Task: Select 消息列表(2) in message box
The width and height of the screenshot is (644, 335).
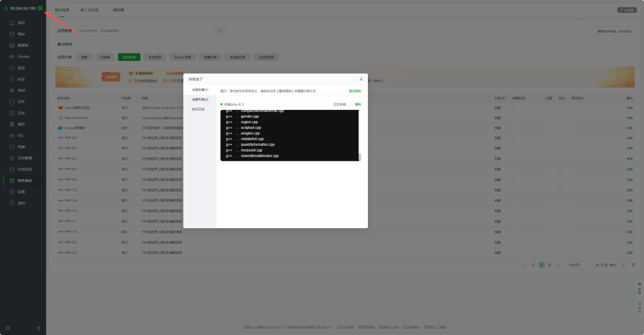Action: [200, 100]
